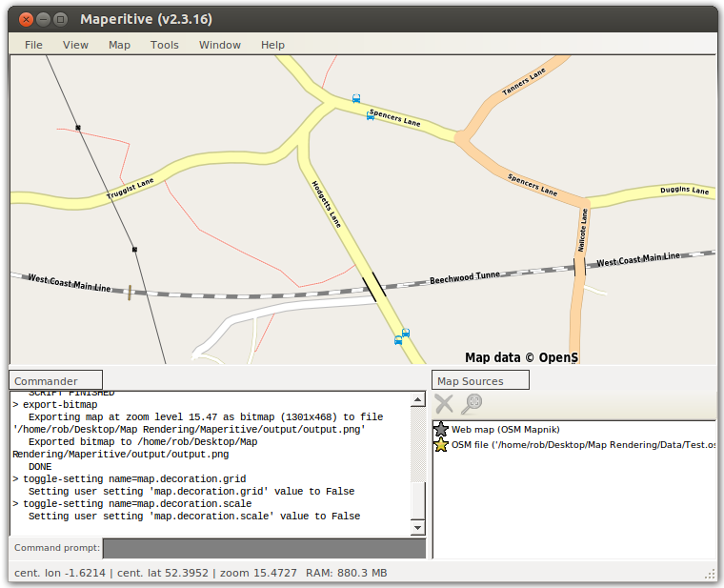Click the Commander scrollbar up arrow
This screenshot has width=724, height=588.
click(x=418, y=399)
